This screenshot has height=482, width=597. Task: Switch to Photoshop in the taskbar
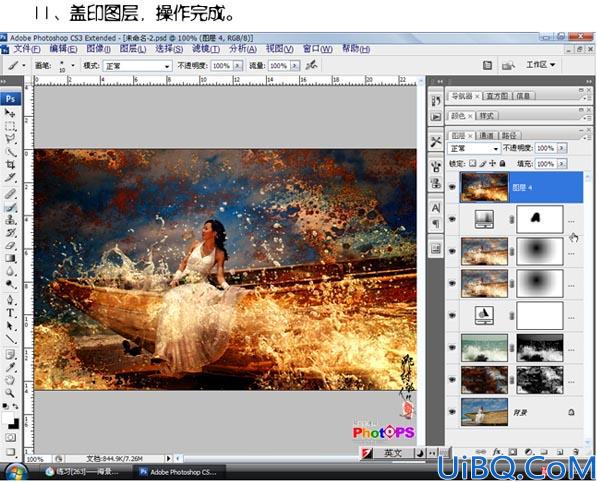pos(179,472)
